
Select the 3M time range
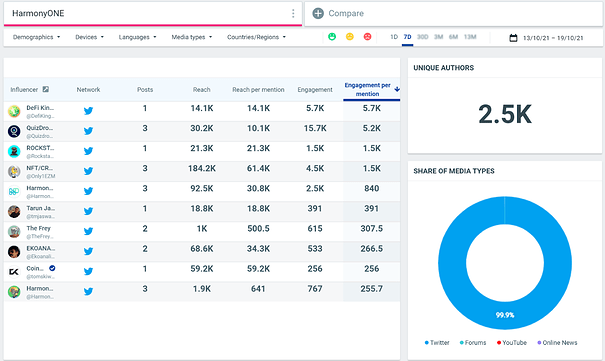438,37
